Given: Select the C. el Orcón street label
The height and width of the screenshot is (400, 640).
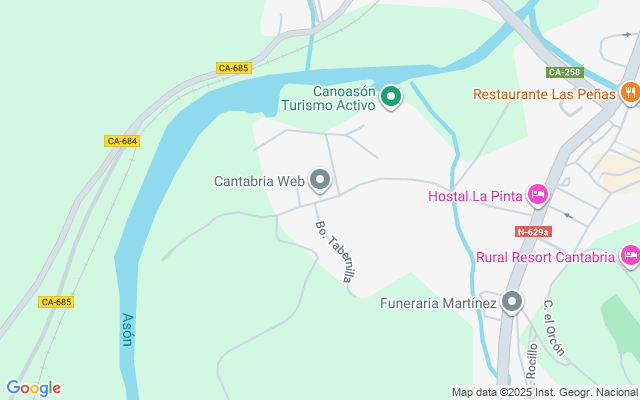Looking at the screenshot, I should (554, 328).
